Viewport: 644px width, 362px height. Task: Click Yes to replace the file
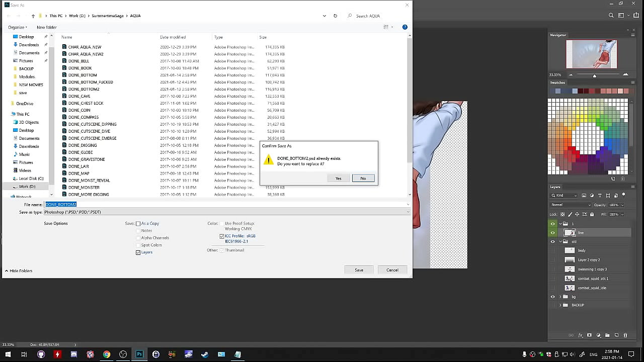(x=338, y=178)
